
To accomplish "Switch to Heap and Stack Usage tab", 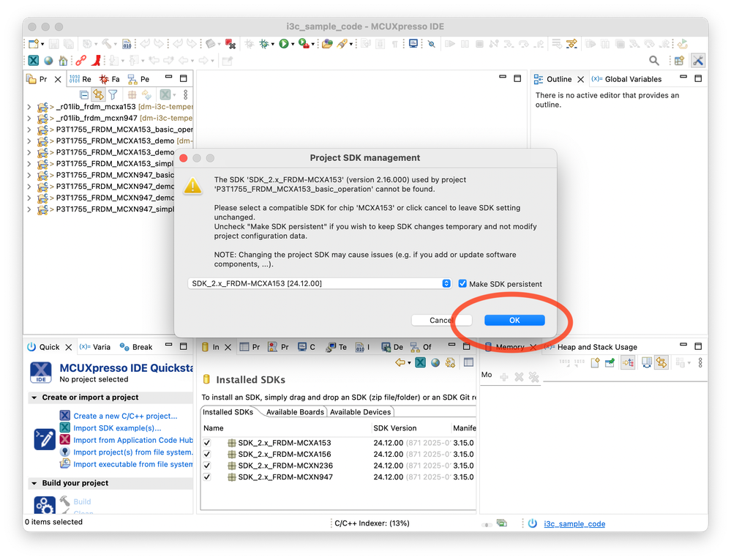I will tap(591, 347).
